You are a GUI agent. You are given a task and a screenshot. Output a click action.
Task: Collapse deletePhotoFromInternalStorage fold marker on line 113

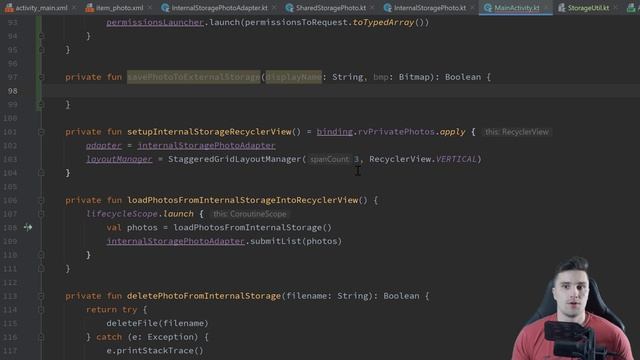pyautogui.click(x=41, y=296)
